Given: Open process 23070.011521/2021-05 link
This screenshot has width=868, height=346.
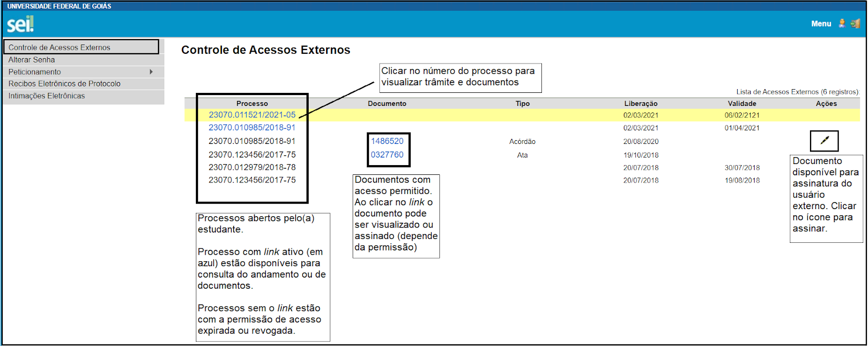Looking at the screenshot, I should 252,115.
